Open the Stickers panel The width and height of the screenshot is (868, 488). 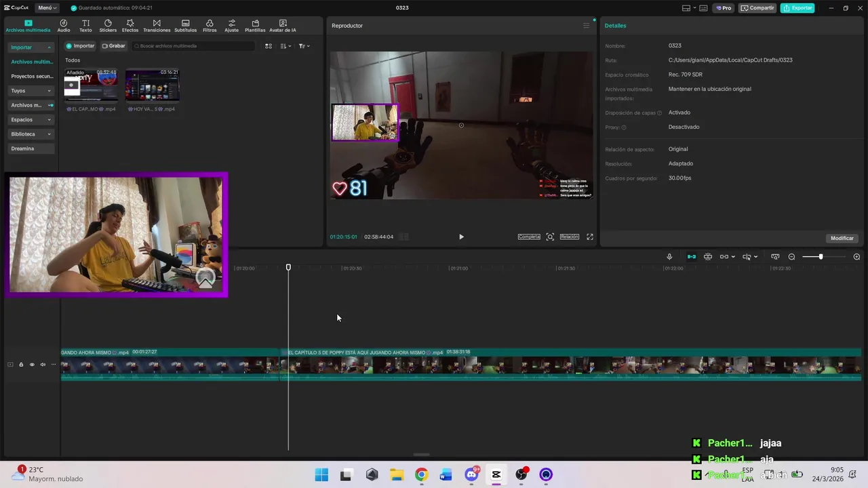click(108, 26)
